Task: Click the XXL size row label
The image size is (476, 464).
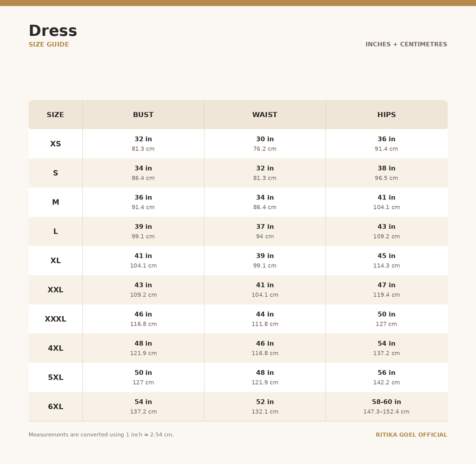Action: tap(56, 290)
